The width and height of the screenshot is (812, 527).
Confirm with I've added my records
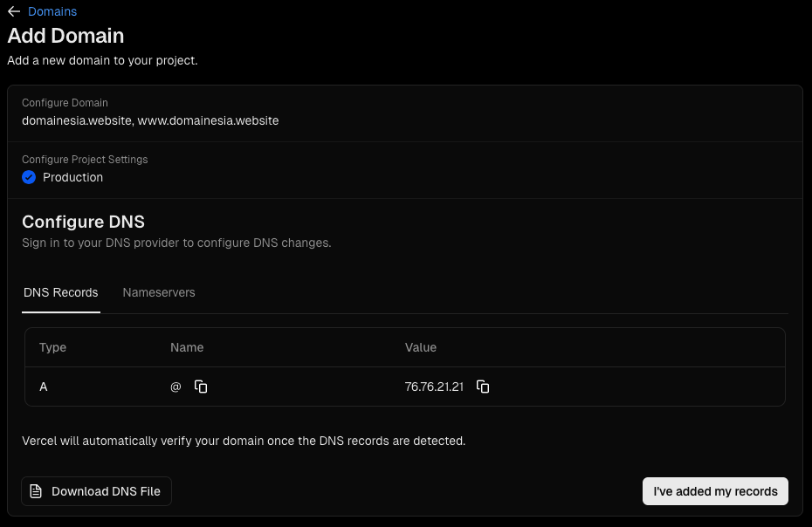click(x=715, y=491)
